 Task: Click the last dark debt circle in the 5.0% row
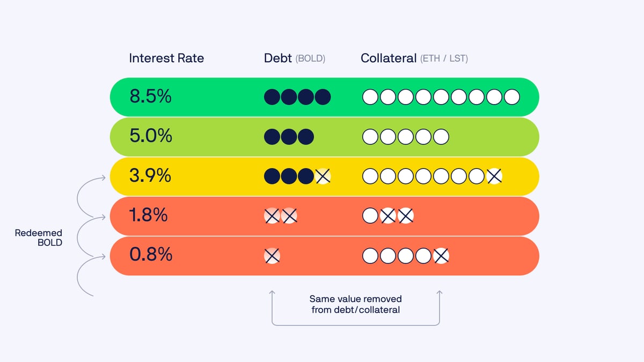pos(305,137)
